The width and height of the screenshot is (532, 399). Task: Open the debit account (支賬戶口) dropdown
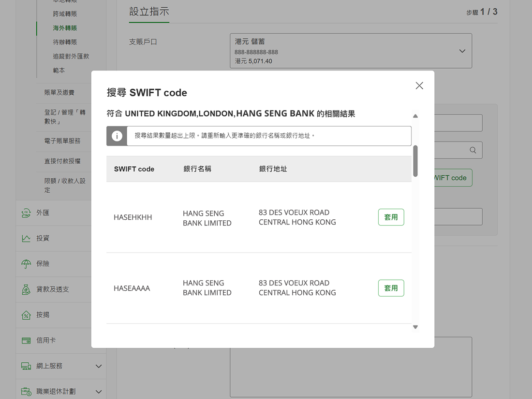(x=462, y=51)
